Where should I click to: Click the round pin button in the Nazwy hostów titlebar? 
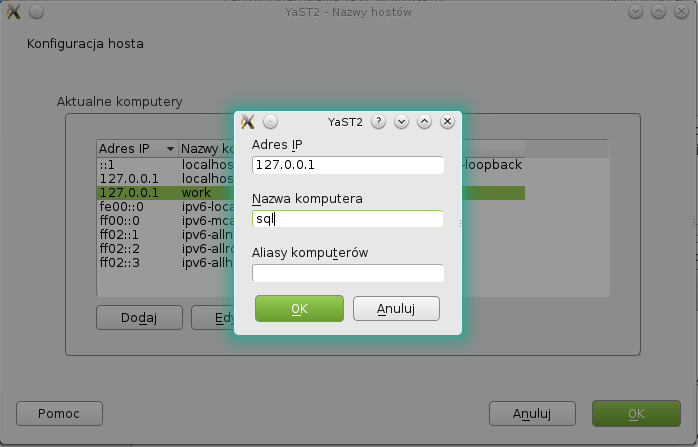click(x=36, y=12)
